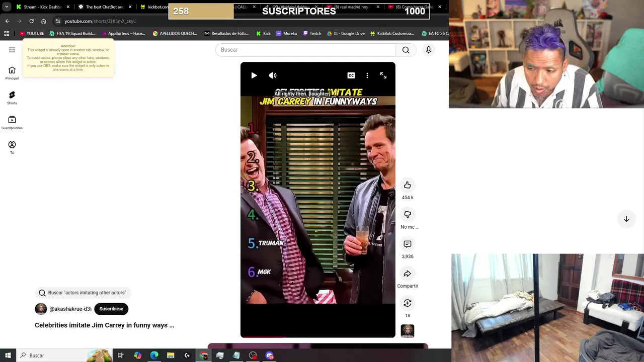Like the short with 454 k likes
This screenshot has width=644, height=362.
(x=408, y=185)
